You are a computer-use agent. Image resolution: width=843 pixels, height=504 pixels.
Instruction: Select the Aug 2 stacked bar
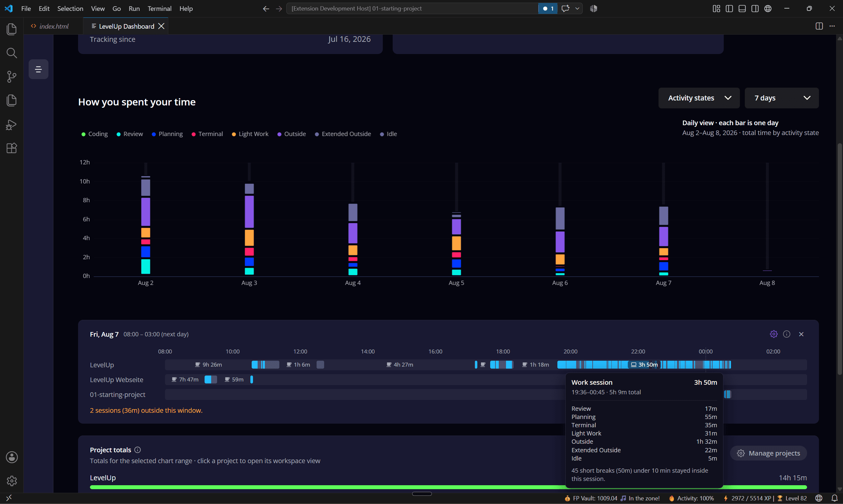146,225
